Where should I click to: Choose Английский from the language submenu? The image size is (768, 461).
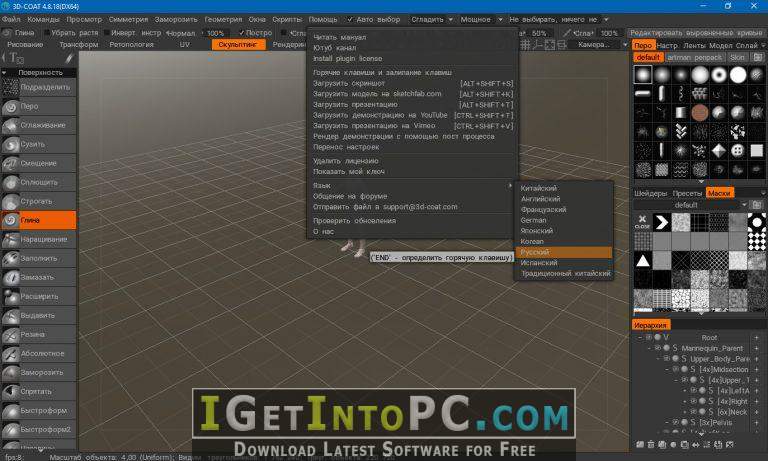tap(539, 199)
